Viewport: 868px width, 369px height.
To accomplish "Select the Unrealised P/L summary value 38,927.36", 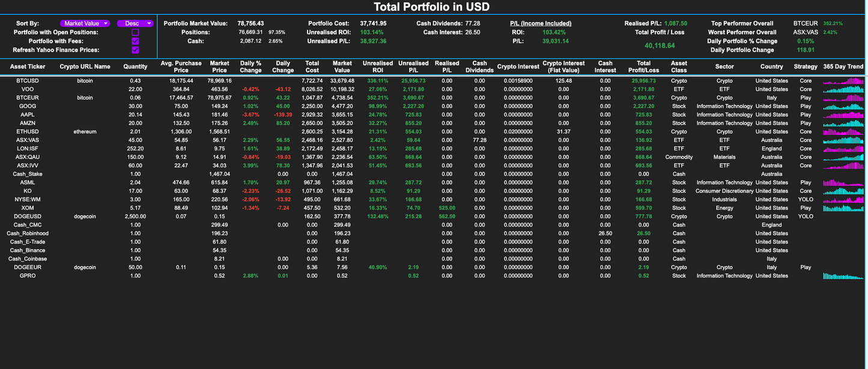I will pyautogui.click(x=373, y=41).
